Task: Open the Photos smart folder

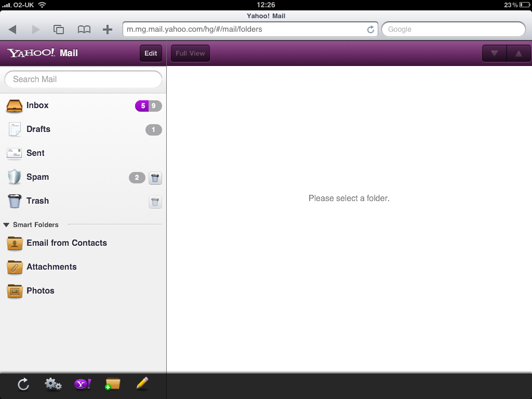Action: click(83, 291)
